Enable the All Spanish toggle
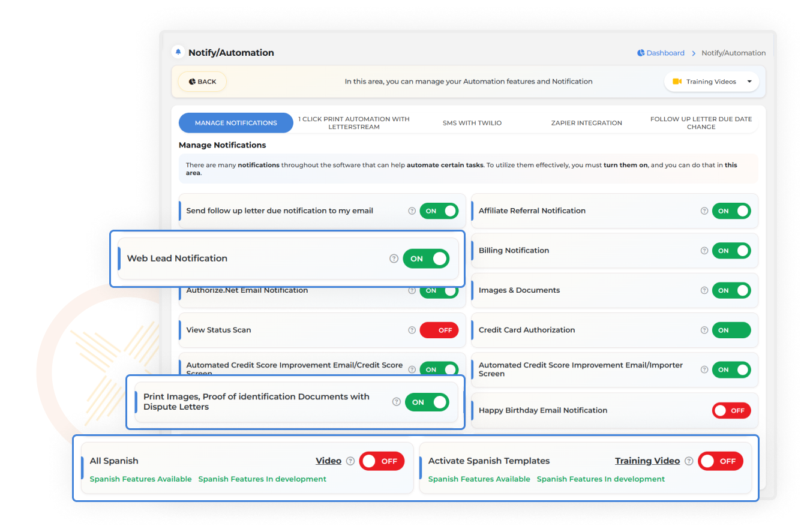This screenshot has height=532, width=807. 382,461
